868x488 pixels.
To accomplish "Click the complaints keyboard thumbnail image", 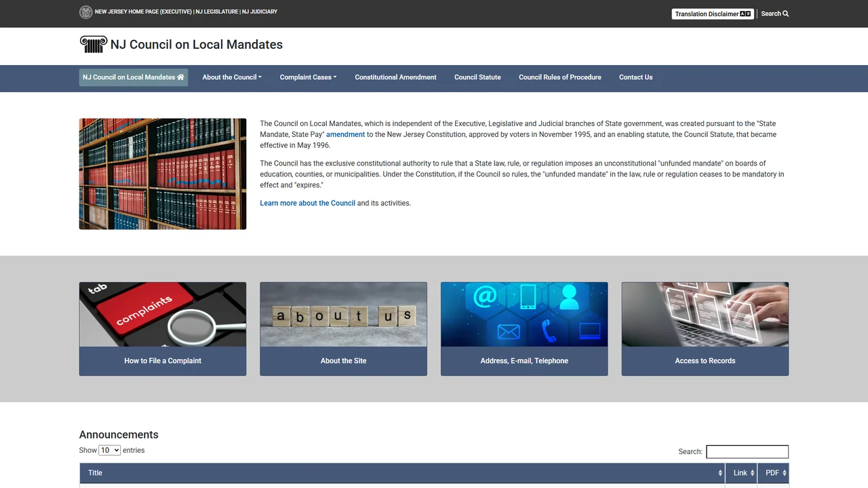I will point(163,314).
